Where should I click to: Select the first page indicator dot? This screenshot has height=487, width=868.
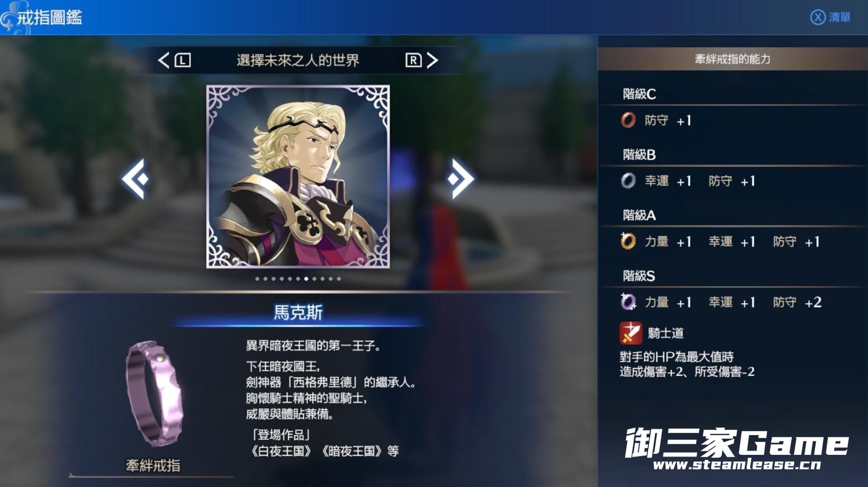pos(257,279)
